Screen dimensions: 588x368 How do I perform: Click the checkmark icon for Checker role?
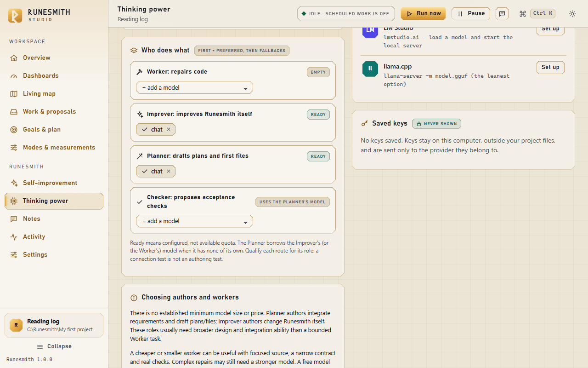[140, 202]
